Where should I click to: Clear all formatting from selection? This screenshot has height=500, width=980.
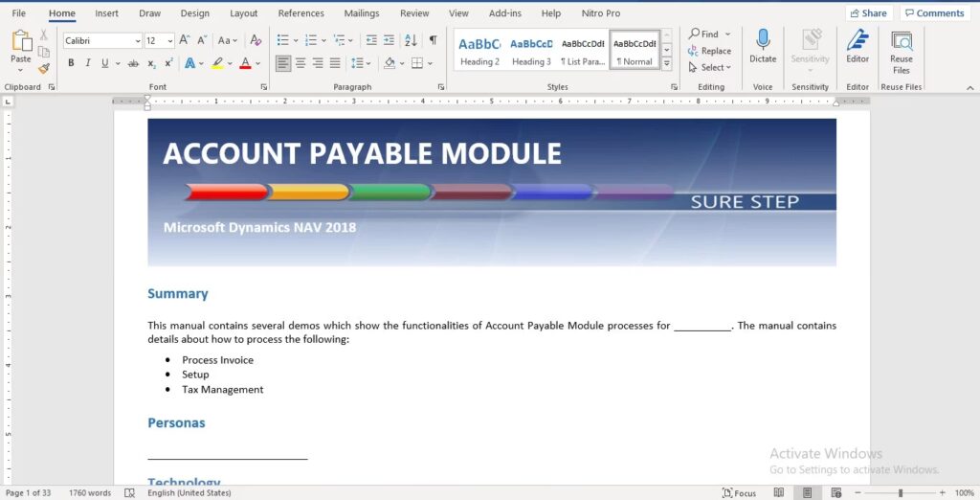(x=255, y=40)
